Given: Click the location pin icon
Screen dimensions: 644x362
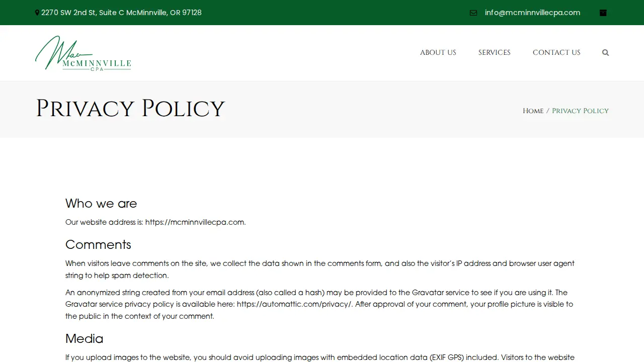Looking at the screenshot, I should [x=37, y=13].
